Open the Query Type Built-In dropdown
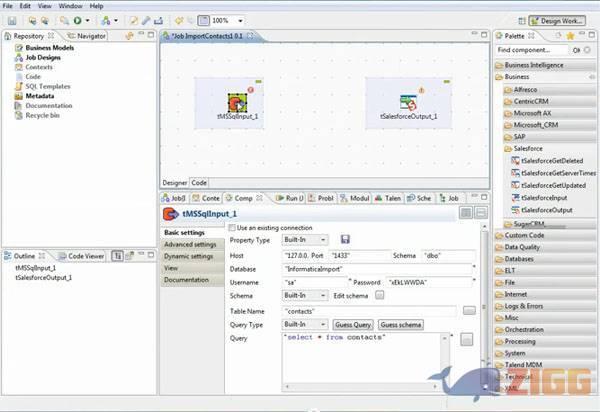Screen dimensions: 600x412 click(x=305, y=324)
